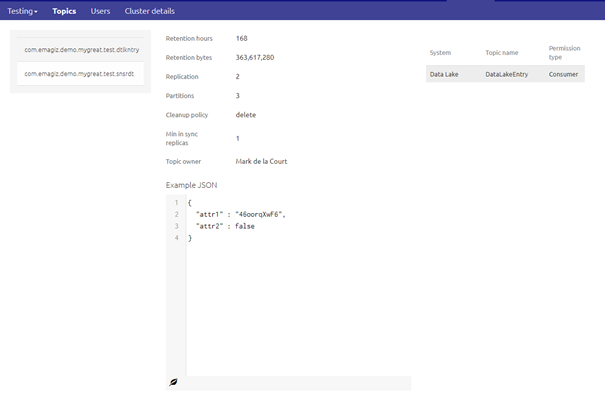Click the leaf icon below the JSON editor
The height and width of the screenshot is (400, 605).
(174, 382)
